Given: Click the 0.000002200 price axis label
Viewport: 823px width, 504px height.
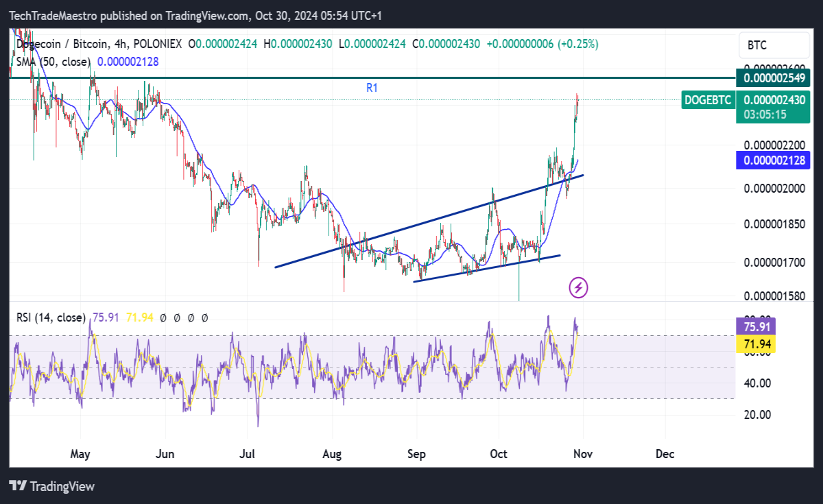Looking at the screenshot, I should pyautogui.click(x=775, y=145).
